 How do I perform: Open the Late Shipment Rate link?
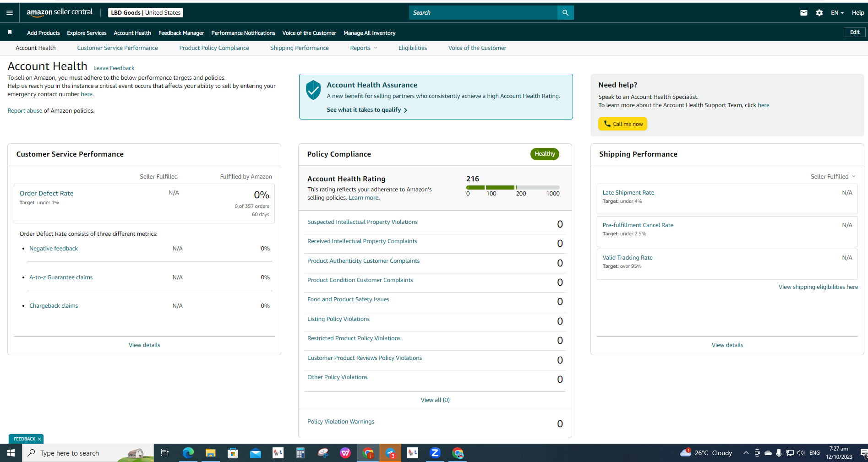[628, 193]
